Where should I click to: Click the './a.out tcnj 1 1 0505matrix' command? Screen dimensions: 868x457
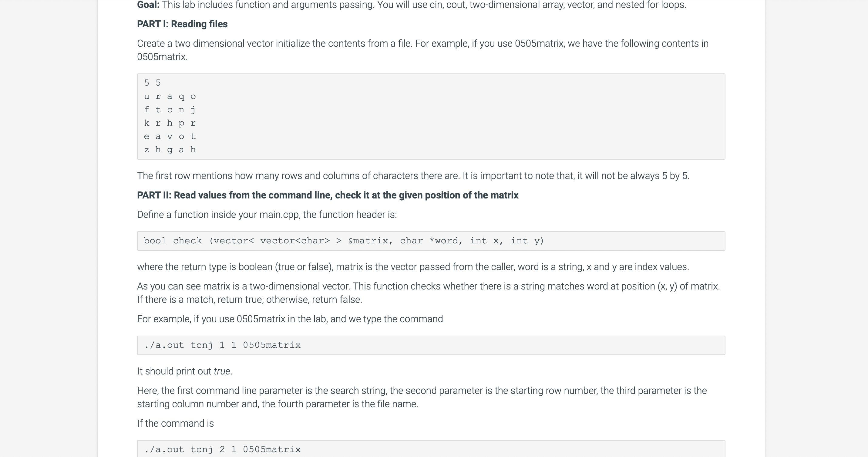click(x=222, y=345)
